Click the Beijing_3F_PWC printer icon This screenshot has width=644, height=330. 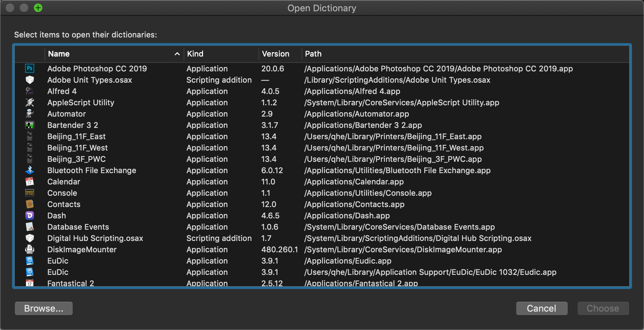30,159
